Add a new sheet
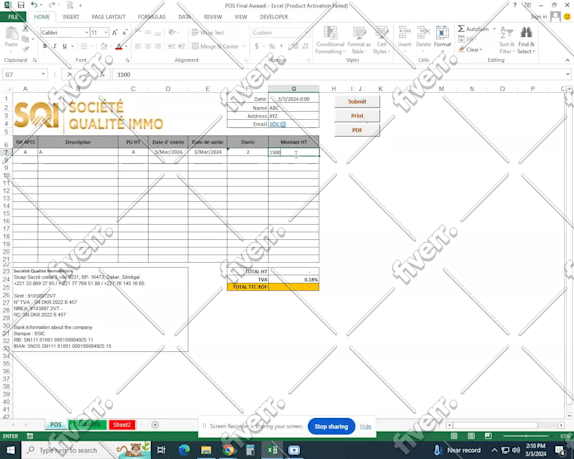The height and width of the screenshot is (459, 574). tap(155, 425)
